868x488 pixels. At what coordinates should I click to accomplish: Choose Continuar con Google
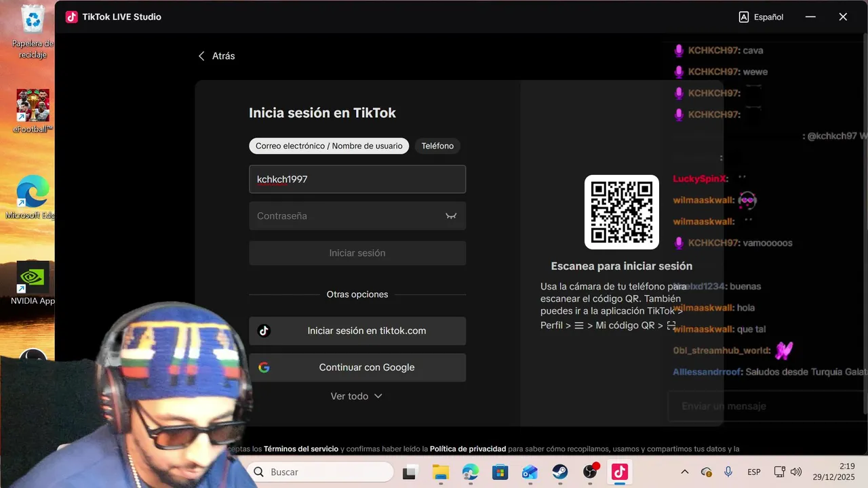click(357, 367)
